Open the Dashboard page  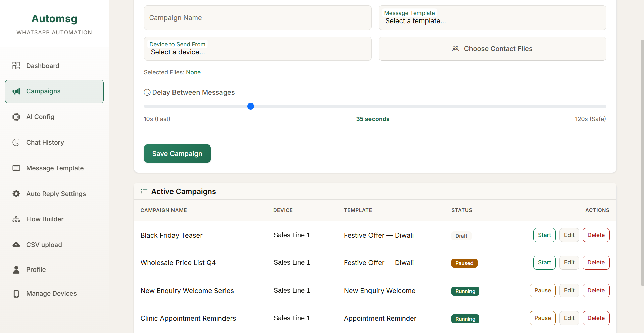click(54, 66)
